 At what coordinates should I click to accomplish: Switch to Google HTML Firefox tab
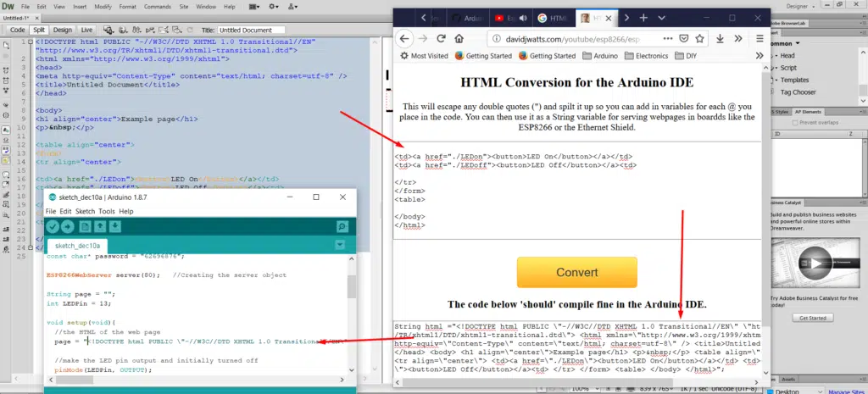pyautogui.click(x=554, y=19)
